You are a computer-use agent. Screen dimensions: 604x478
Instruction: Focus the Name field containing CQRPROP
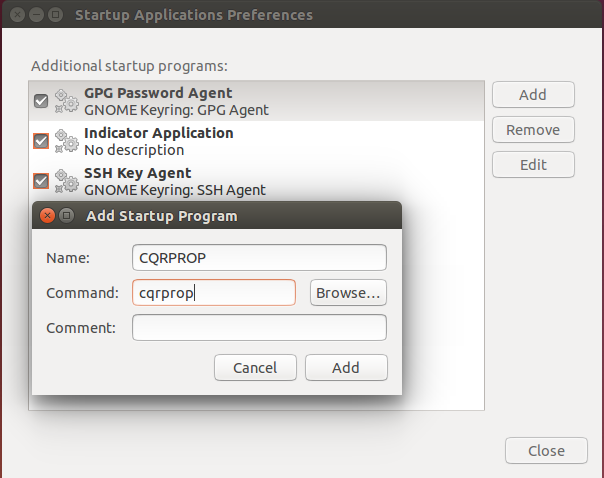[x=259, y=258]
